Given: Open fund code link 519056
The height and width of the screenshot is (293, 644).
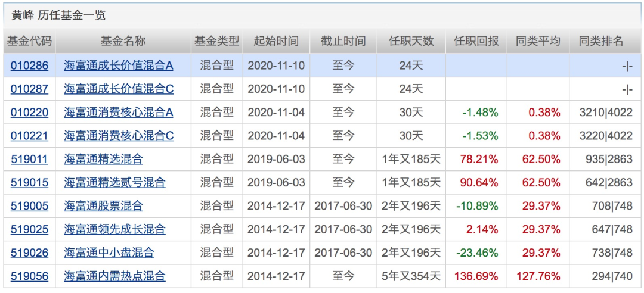Looking at the screenshot, I should [29, 276].
